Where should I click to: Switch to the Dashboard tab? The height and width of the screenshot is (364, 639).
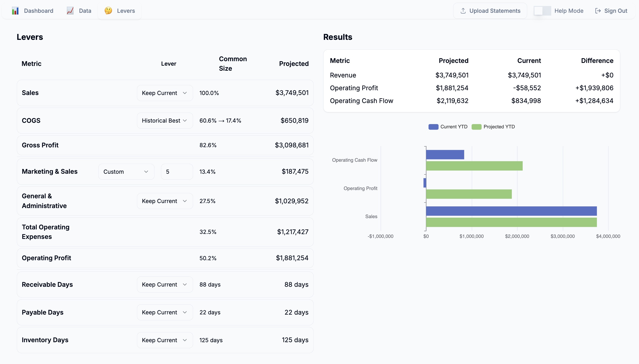[x=38, y=11]
